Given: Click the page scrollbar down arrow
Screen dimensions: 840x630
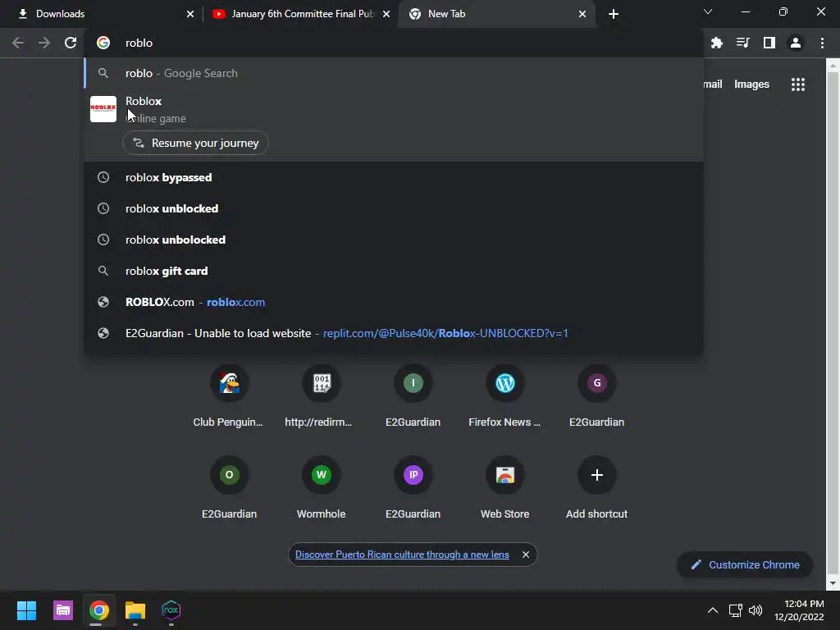Looking at the screenshot, I should (x=833, y=583).
